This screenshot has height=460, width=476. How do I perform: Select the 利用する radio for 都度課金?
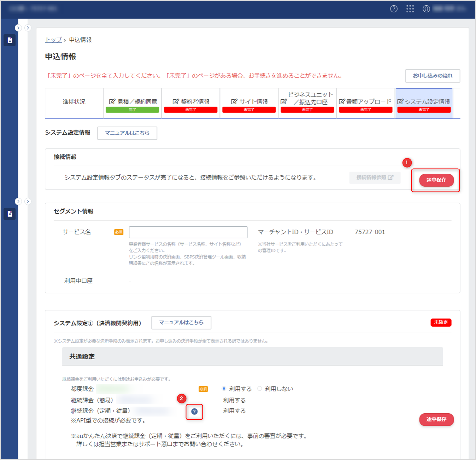[224, 389]
